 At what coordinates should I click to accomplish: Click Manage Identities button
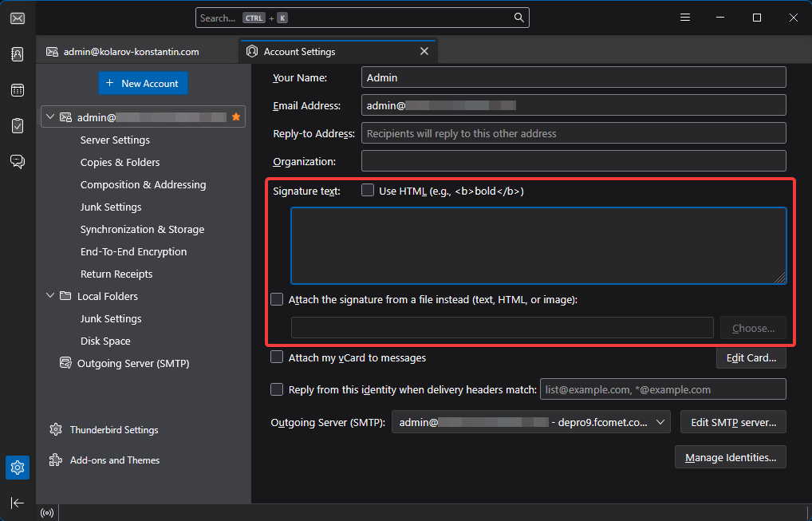tap(730, 457)
